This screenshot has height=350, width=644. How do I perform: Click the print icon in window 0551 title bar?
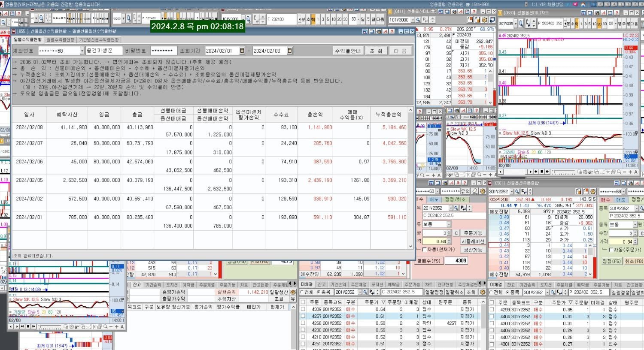click(x=378, y=31)
